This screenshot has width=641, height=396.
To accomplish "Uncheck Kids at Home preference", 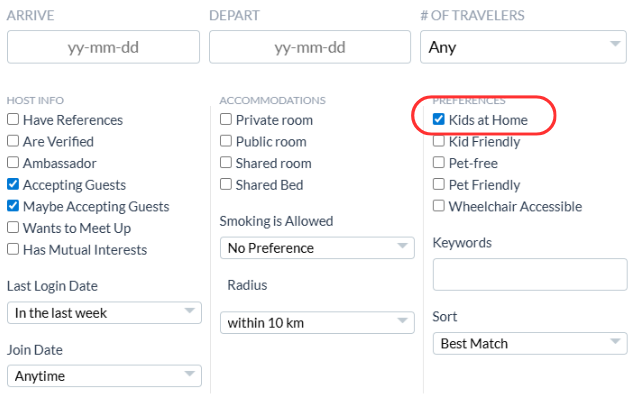I will point(439,119).
